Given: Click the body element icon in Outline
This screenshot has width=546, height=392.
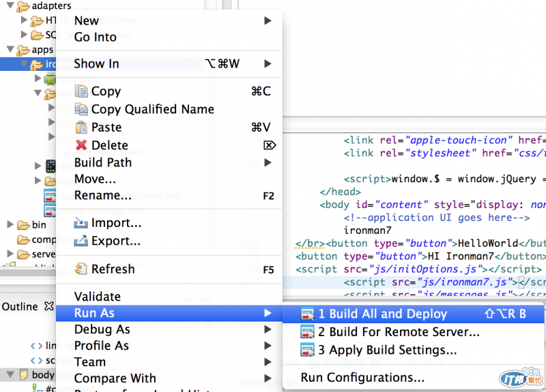Looking at the screenshot, I should [23, 374].
